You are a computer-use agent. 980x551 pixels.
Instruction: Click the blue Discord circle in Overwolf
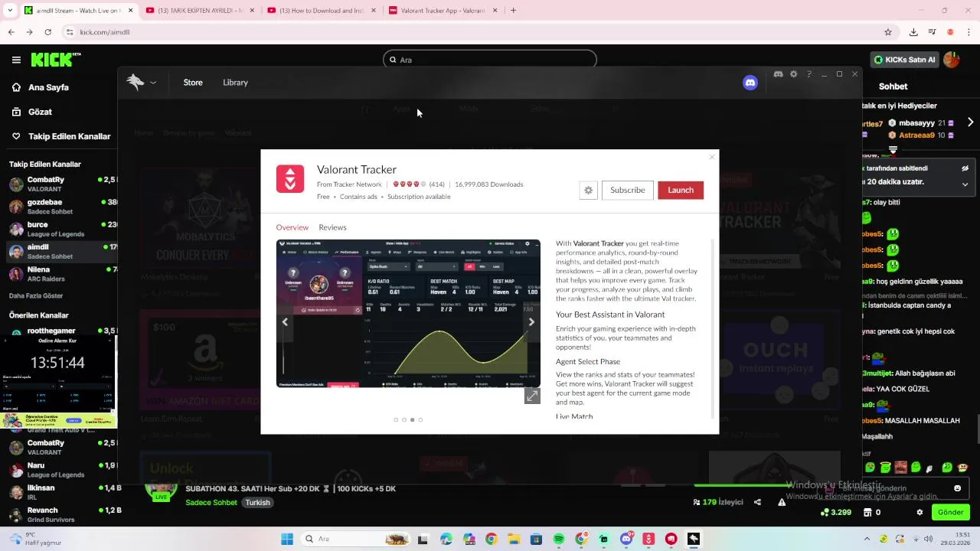point(750,83)
